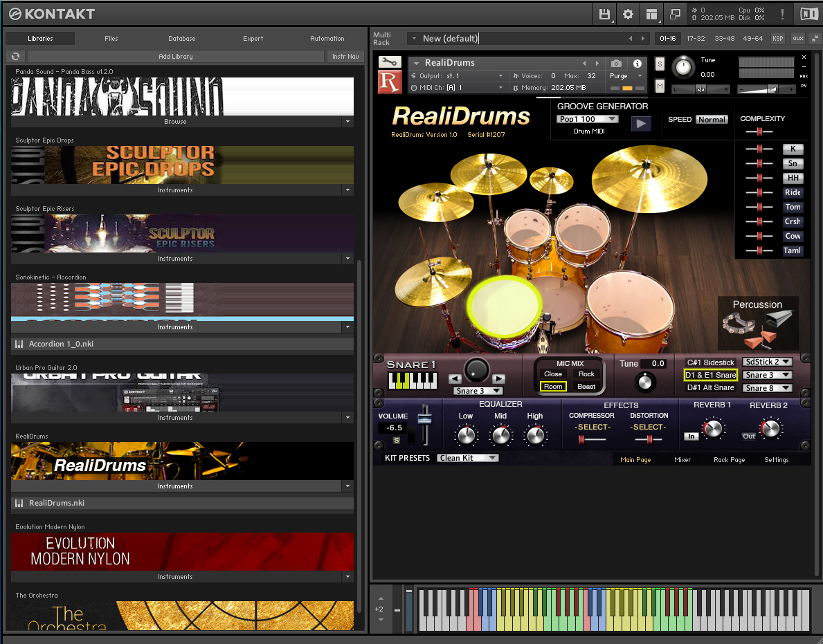The image size is (823, 644).
Task: Load previous instrument arrow in RealiDrums header
Action: [x=584, y=63]
